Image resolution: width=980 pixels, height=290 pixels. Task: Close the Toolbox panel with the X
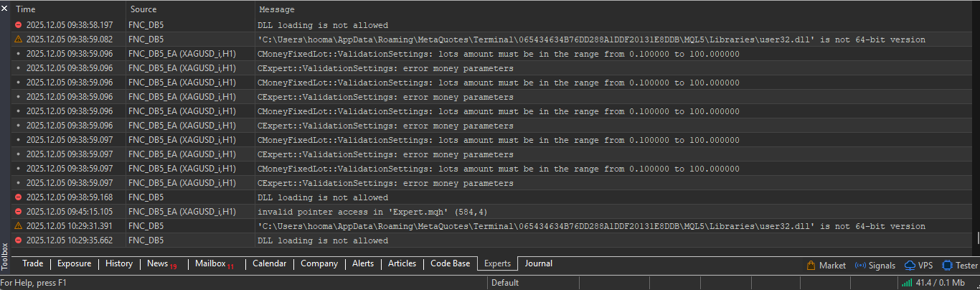pyautogui.click(x=4, y=8)
